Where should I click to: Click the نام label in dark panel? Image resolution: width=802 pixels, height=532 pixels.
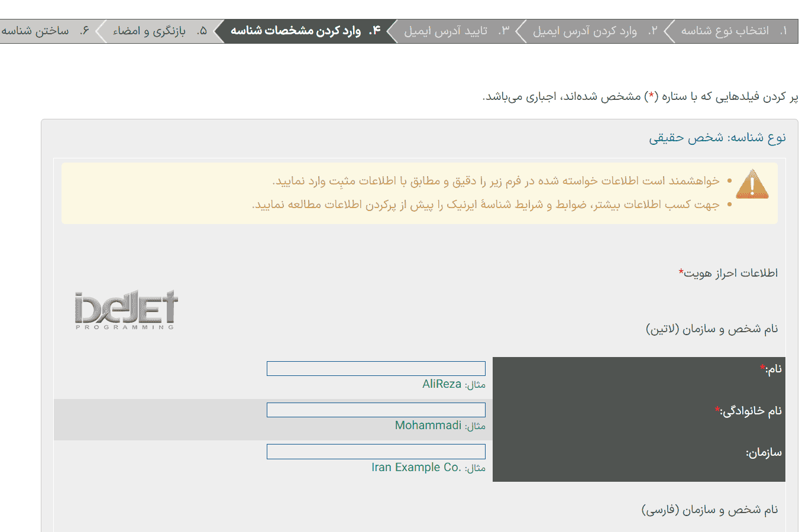tap(771, 369)
